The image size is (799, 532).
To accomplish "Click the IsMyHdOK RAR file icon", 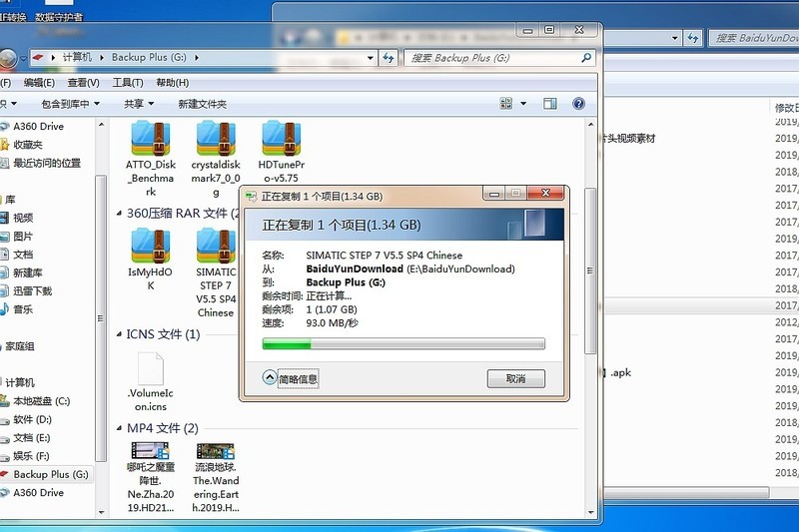I will click(x=151, y=246).
